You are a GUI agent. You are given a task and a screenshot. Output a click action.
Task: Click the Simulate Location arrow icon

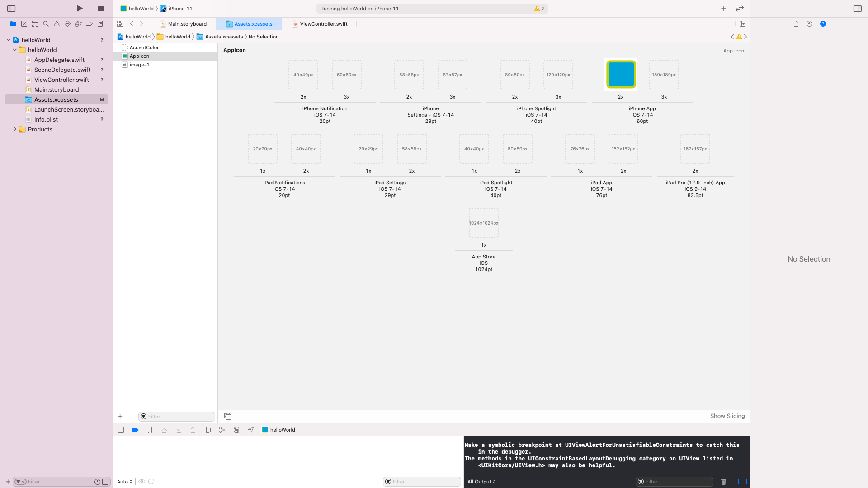[x=251, y=430]
